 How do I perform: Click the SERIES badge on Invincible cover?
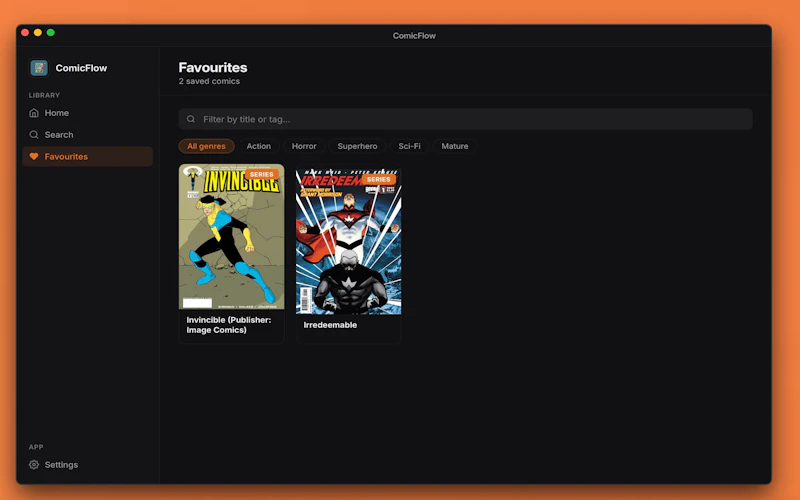(x=262, y=174)
